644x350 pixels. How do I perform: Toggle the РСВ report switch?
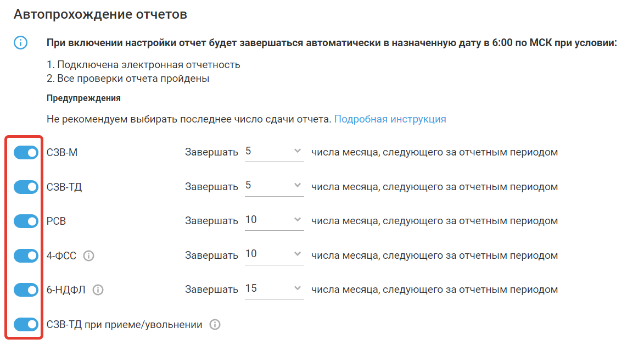(26, 221)
